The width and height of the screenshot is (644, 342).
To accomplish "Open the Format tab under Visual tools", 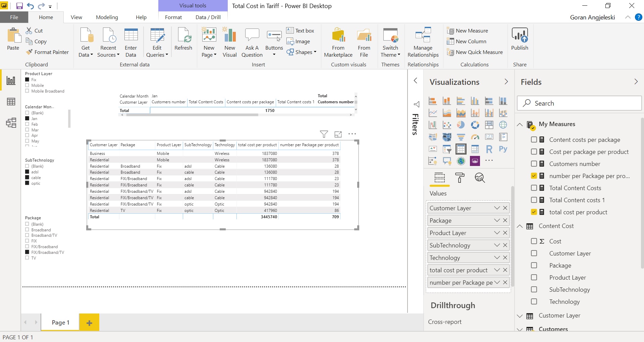I will 173,17.
